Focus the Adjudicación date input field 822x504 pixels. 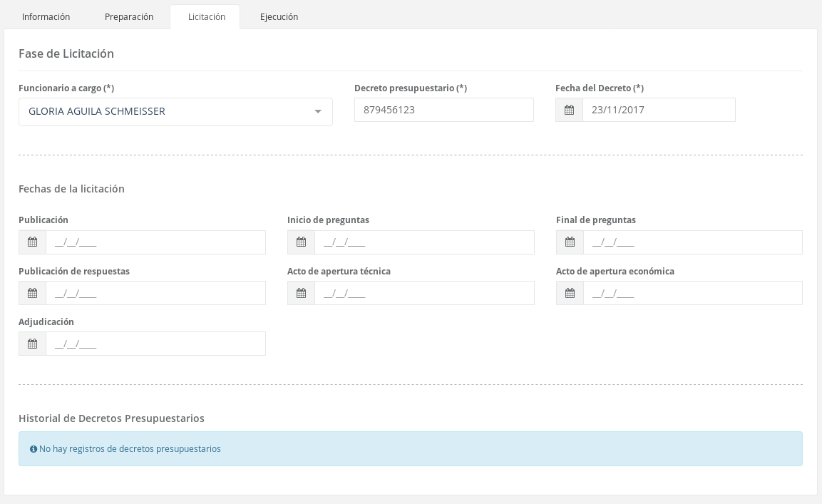[x=155, y=344]
